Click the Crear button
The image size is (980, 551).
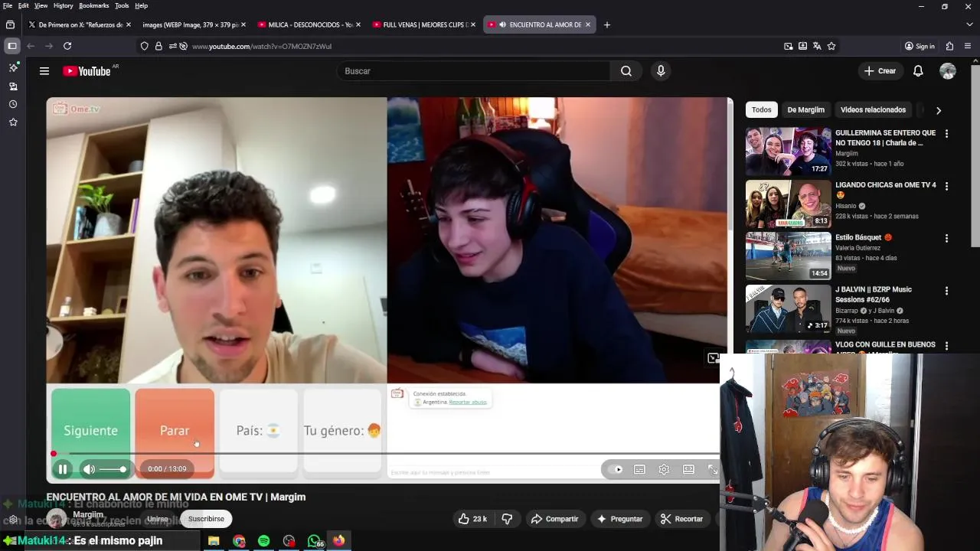pos(880,71)
